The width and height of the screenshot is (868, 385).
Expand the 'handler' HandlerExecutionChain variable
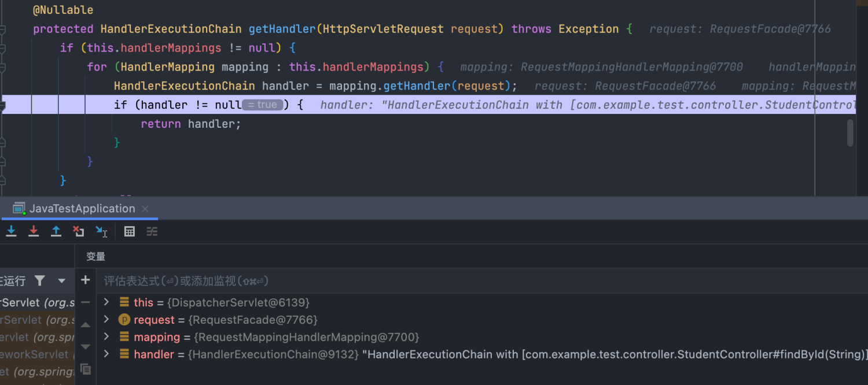point(106,354)
